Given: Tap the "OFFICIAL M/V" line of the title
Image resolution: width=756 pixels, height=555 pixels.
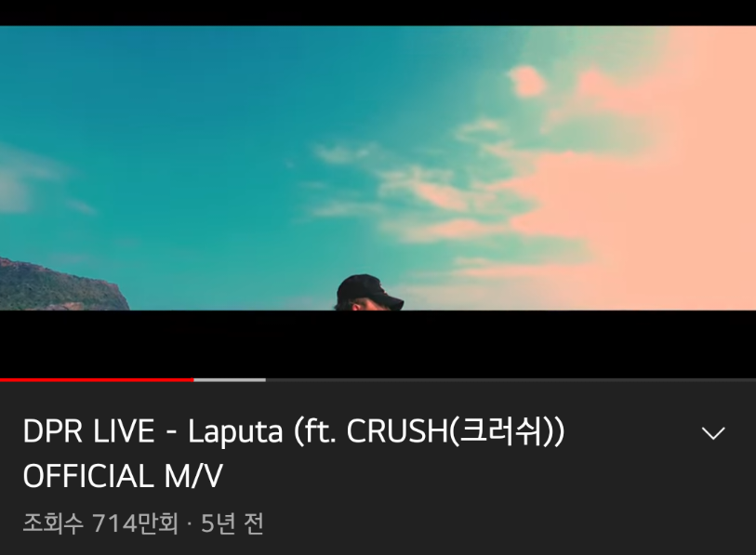Looking at the screenshot, I should point(123,476).
